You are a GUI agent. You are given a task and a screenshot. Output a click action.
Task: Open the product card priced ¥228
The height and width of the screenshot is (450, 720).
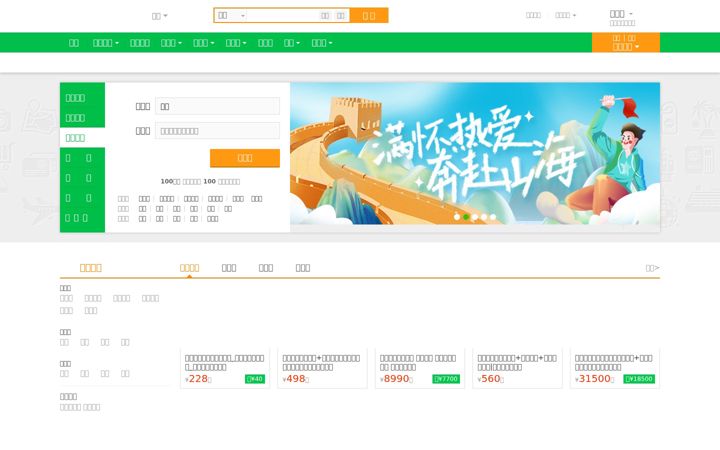(225, 368)
